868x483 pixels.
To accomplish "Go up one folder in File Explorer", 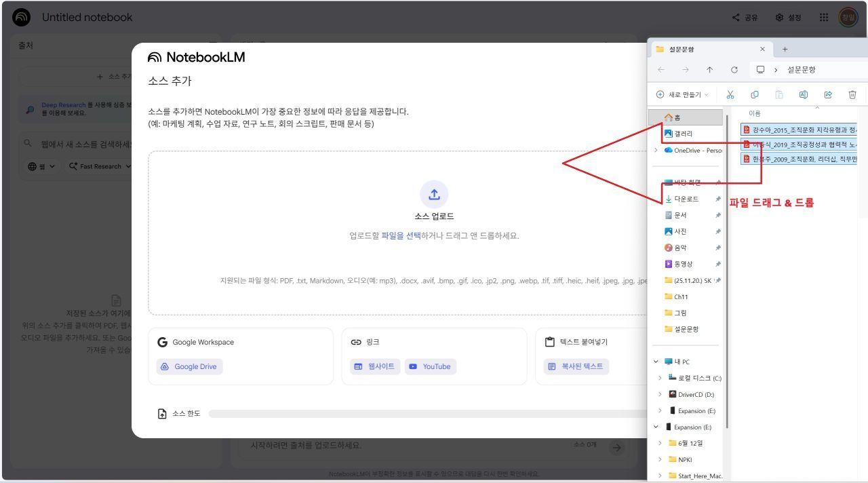I will (709, 70).
